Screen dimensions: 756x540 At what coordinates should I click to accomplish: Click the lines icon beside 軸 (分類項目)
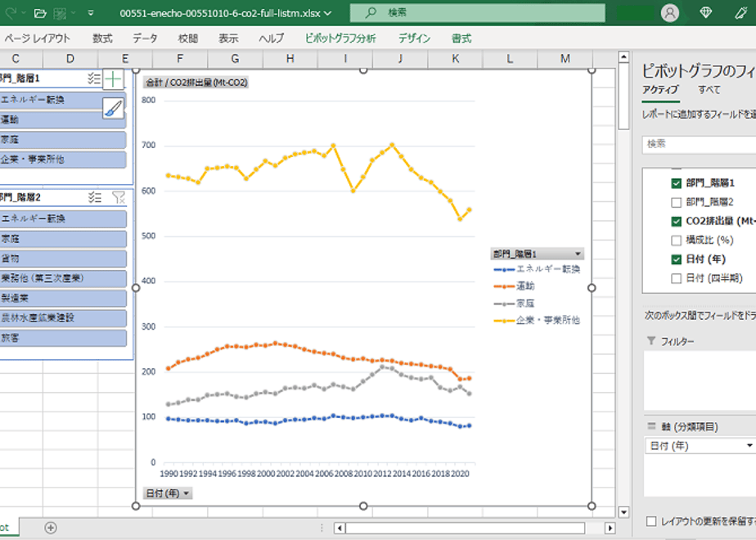[x=651, y=426]
